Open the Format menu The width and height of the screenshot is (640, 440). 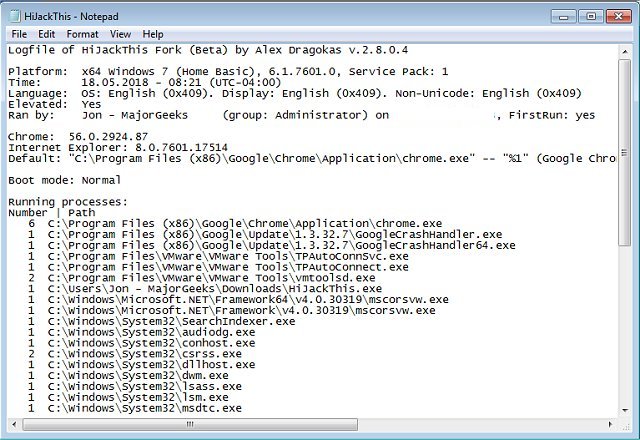[82, 34]
